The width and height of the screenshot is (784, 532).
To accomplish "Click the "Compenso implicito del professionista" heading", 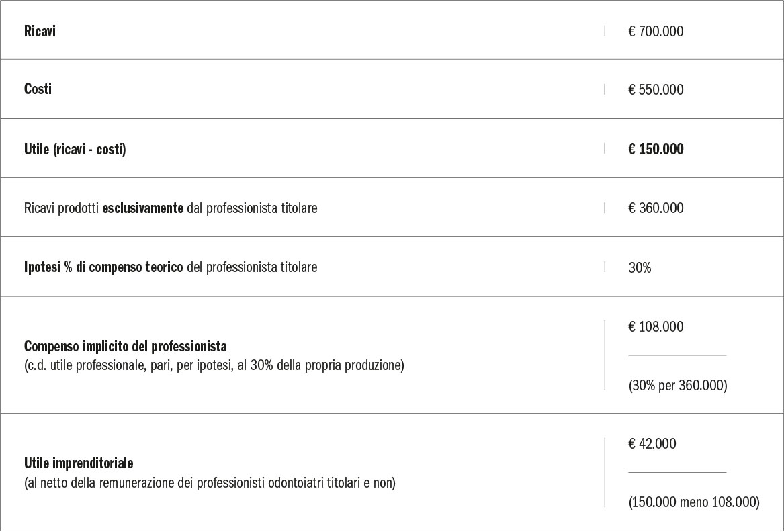I will 125,347.
